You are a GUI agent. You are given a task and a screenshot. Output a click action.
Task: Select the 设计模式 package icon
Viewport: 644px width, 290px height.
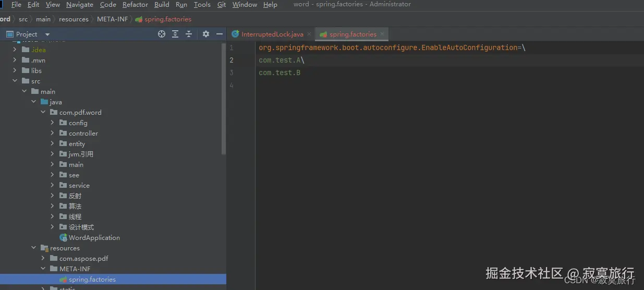tap(63, 227)
